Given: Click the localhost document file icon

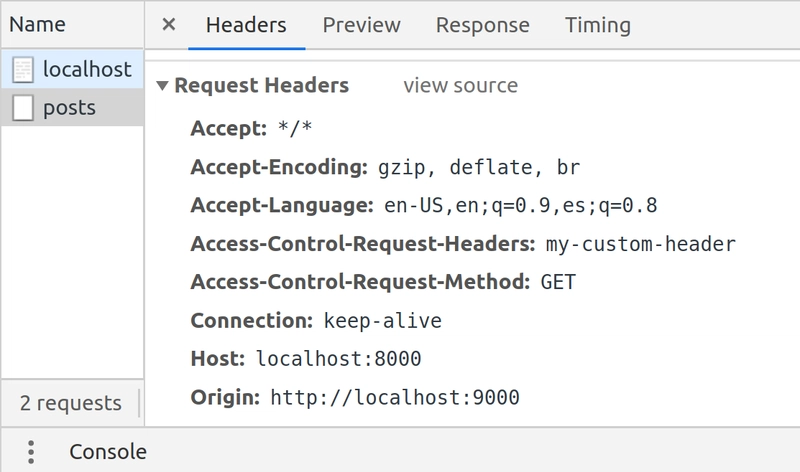Looking at the screenshot, I should [23, 69].
